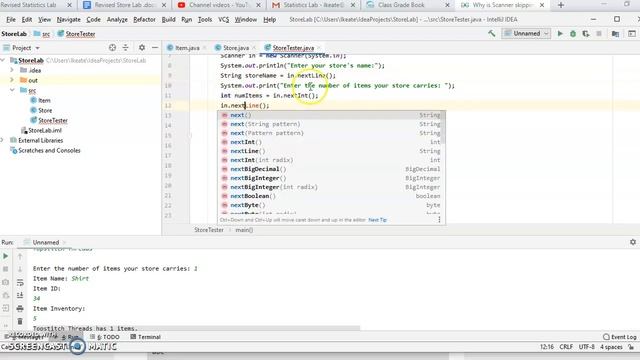Image resolution: width=640 pixels, height=360 pixels.
Task: Collapse the src folder
Action: [x=12, y=90]
